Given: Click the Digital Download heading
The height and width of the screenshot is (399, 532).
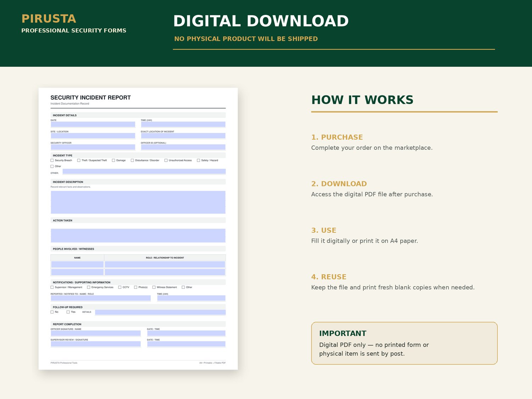Looking at the screenshot, I should click(261, 21).
